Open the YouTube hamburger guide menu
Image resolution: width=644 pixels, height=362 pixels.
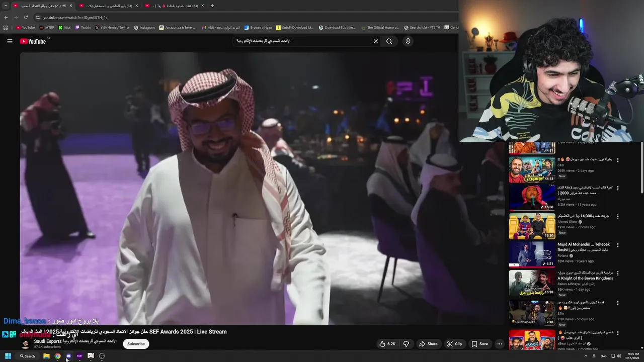point(10,41)
